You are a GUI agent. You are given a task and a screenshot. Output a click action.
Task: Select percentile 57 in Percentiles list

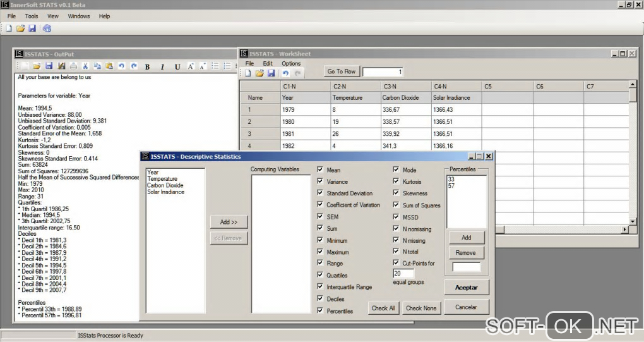point(451,186)
